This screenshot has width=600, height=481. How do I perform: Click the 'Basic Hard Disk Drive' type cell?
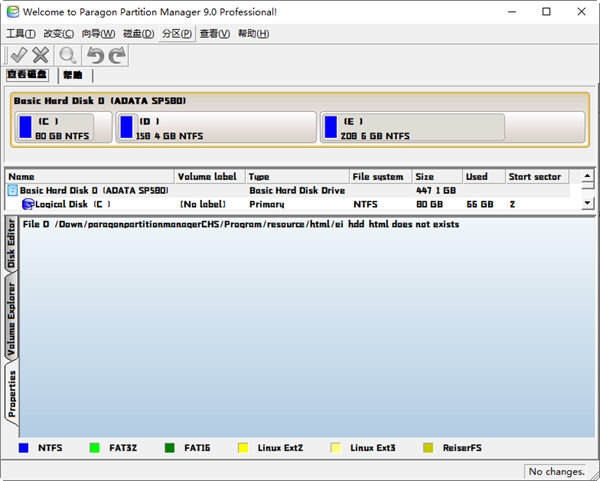pyautogui.click(x=297, y=190)
